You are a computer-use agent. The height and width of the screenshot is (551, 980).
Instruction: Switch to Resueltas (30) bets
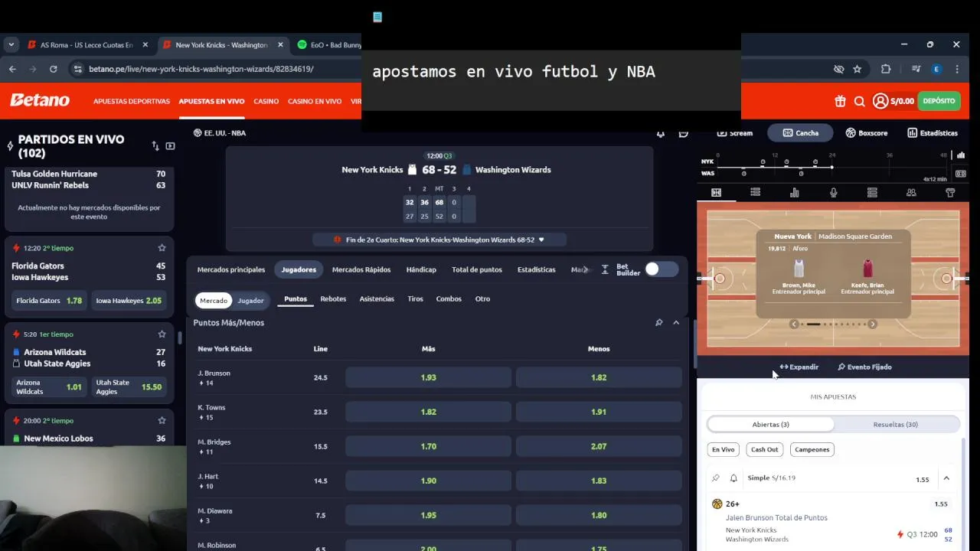(x=896, y=424)
